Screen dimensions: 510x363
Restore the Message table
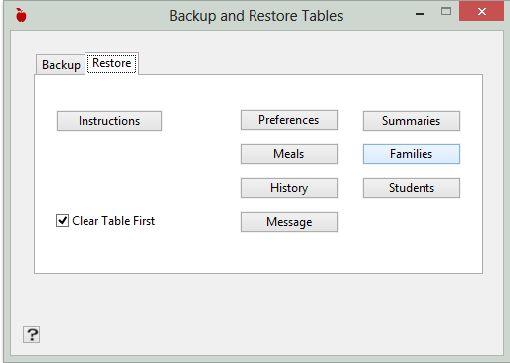289,222
